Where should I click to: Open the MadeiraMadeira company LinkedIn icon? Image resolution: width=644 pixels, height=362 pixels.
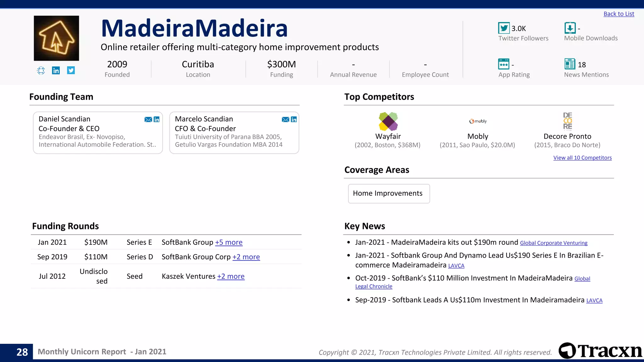pyautogui.click(x=56, y=70)
